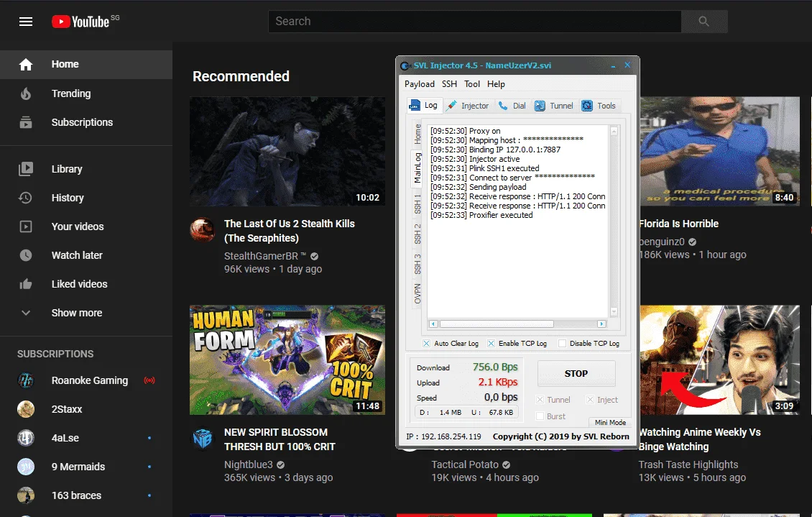Click the Nightblue3 channel avatar icon
This screenshot has height=517, width=812.
pos(202,438)
